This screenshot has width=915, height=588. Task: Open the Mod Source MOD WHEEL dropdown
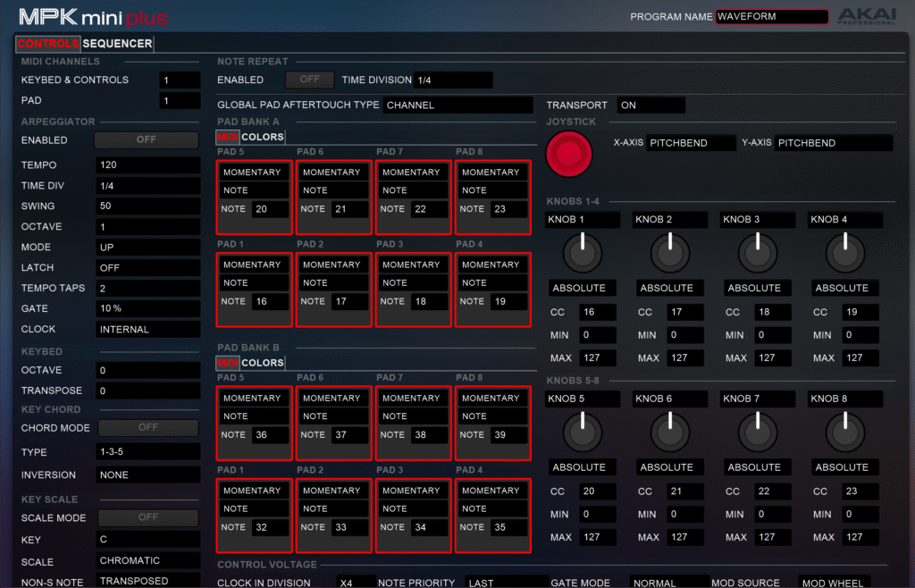coord(835,582)
